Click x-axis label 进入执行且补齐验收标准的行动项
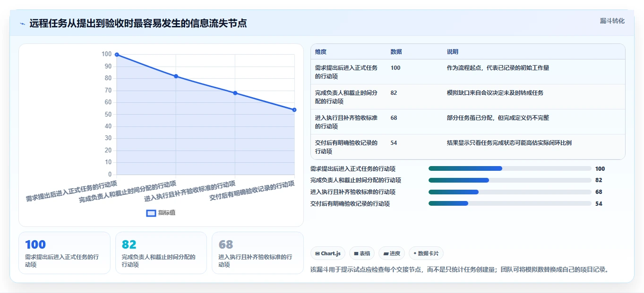 pyautogui.click(x=190, y=191)
